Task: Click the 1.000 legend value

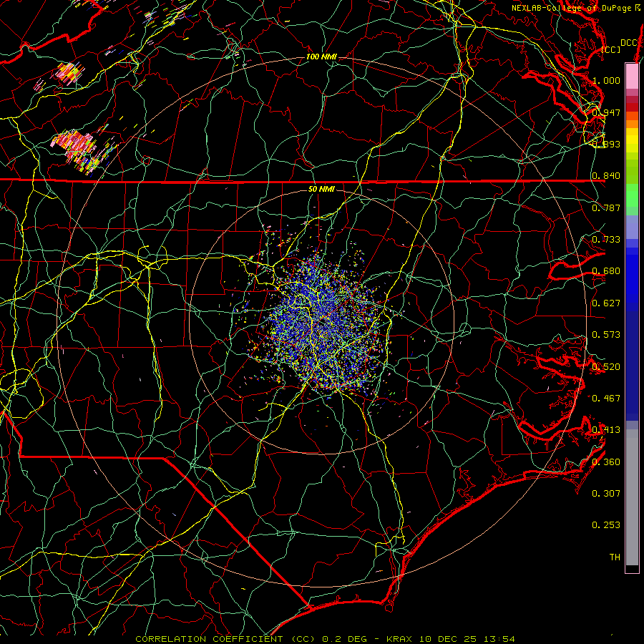Action: coord(606,80)
